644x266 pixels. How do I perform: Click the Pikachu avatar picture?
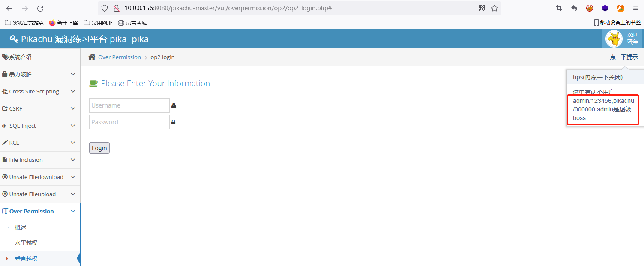tap(614, 39)
